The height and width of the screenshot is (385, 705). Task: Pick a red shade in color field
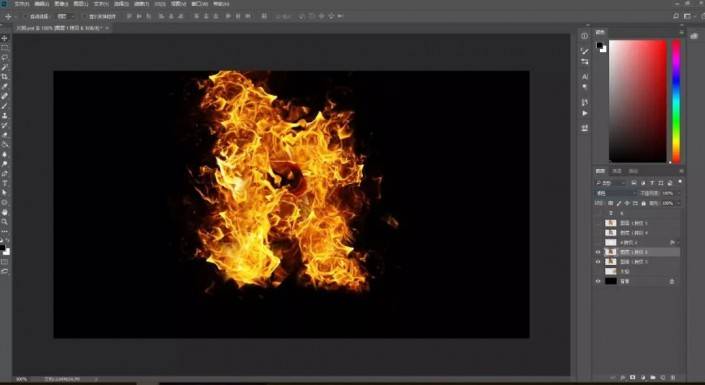pyautogui.click(x=638, y=101)
